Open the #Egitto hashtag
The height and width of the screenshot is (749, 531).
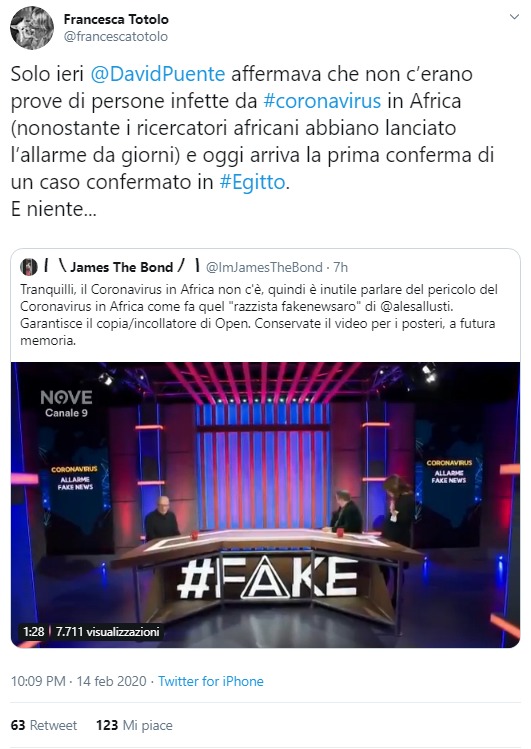[x=252, y=182]
